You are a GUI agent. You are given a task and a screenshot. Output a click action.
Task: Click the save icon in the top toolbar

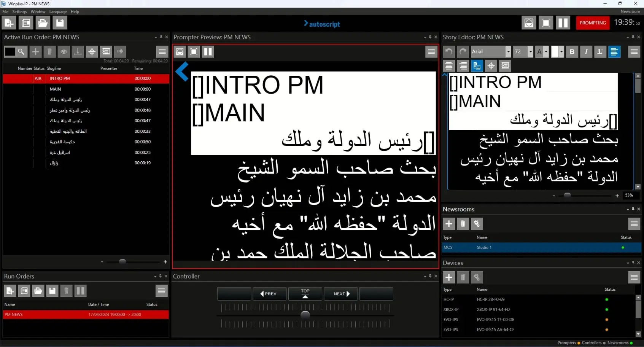click(60, 23)
